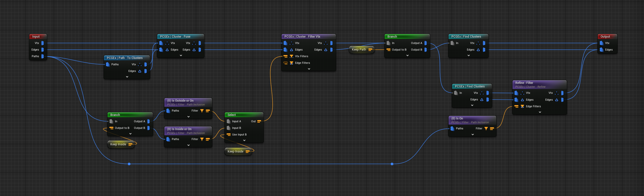644x196 pixels.
Task: Expand the Refine : Filter node chevron
Action: 540,112
